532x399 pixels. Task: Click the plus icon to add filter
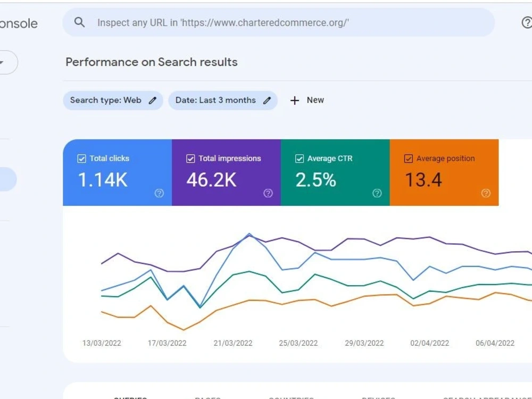(x=295, y=101)
